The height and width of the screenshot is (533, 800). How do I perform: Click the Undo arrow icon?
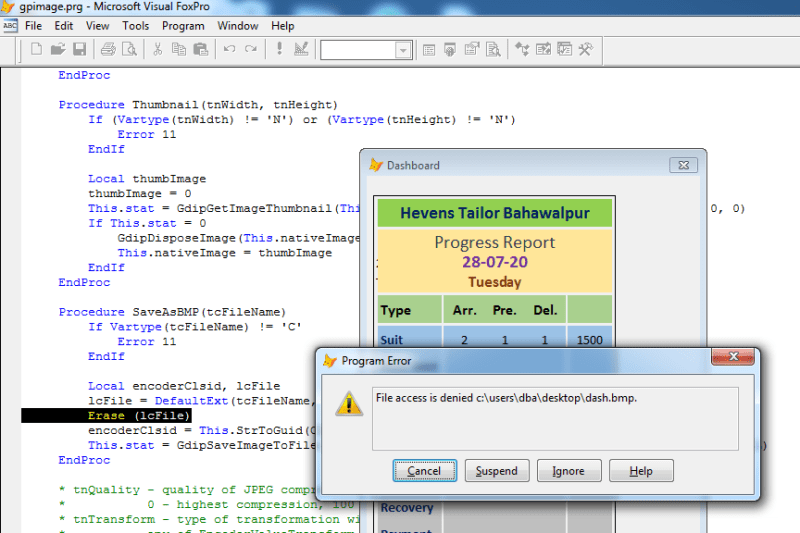[229, 49]
